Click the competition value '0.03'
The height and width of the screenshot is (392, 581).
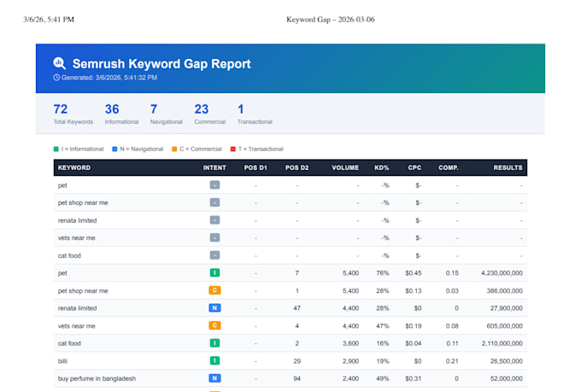coord(452,291)
